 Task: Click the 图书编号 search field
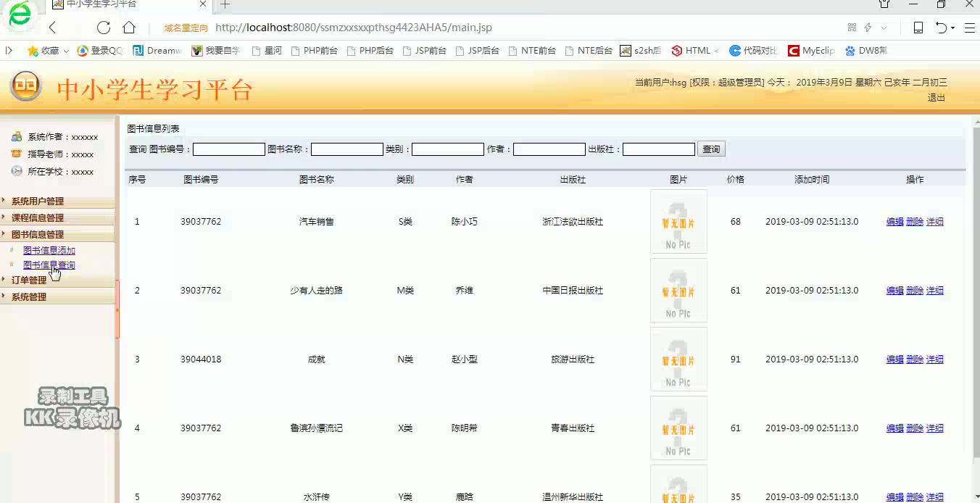(x=229, y=149)
